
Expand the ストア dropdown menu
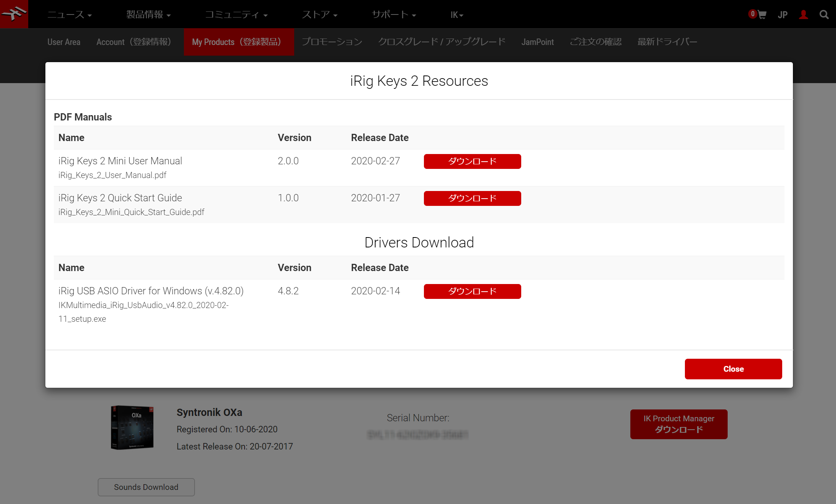click(320, 14)
